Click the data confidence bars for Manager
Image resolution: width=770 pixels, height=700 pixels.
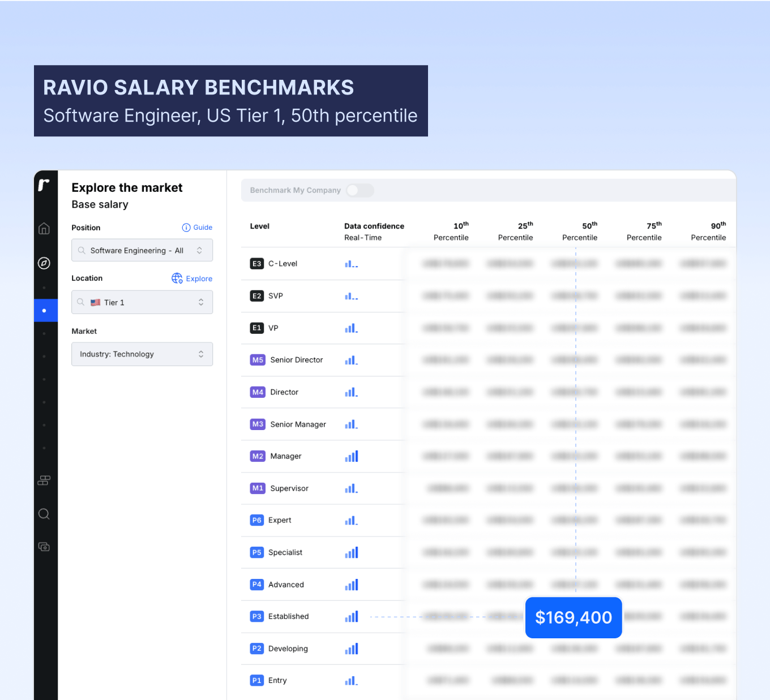click(352, 456)
